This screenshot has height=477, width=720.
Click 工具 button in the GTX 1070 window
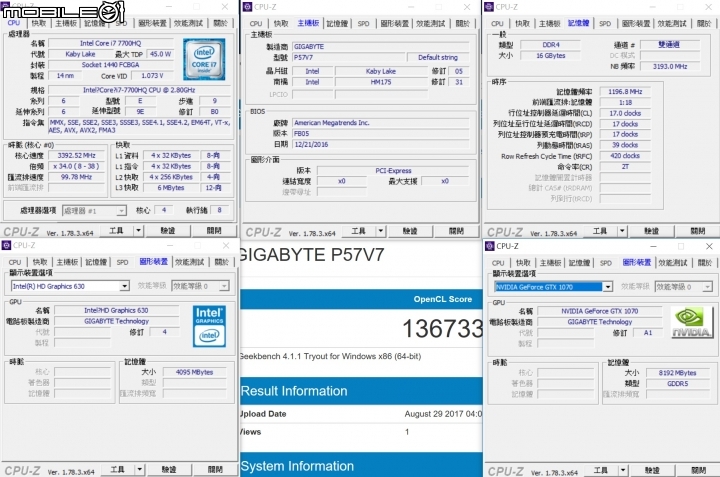[600, 470]
